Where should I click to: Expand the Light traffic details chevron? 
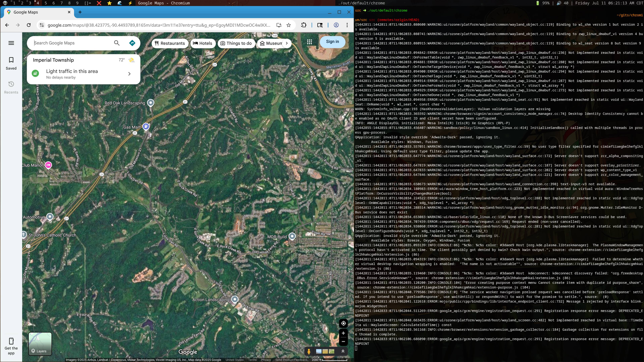(129, 74)
